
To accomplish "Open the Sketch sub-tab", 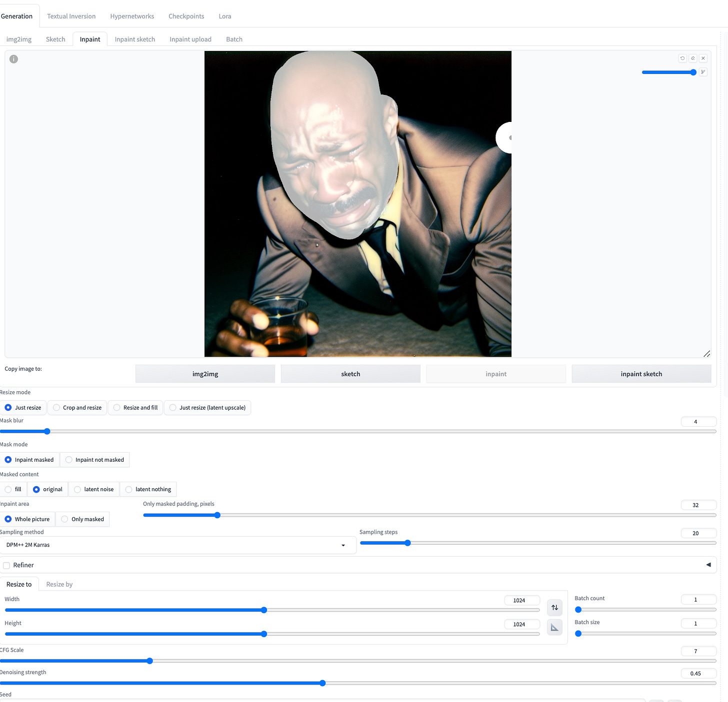I will click(x=55, y=39).
